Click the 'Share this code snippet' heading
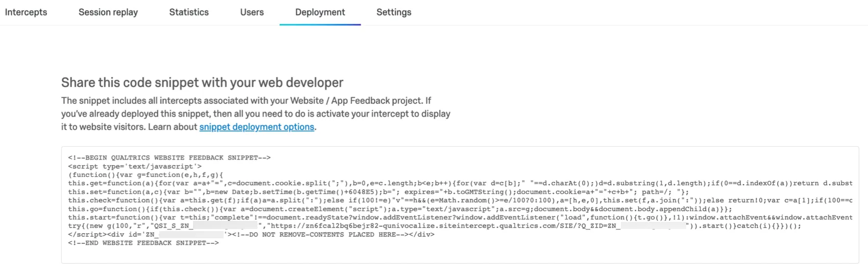 click(x=202, y=83)
